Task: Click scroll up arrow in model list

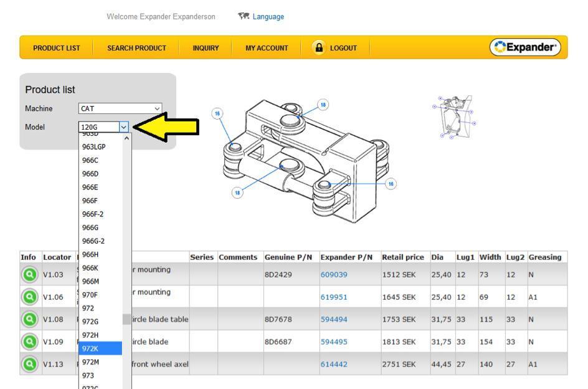Action: click(126, 138)
